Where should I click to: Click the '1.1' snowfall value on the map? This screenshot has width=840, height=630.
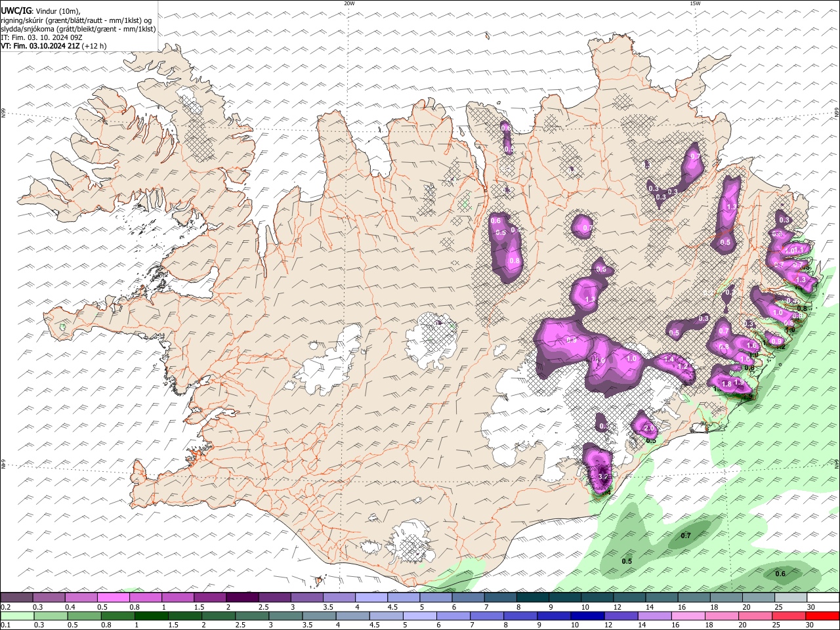[x=799, y=250]
